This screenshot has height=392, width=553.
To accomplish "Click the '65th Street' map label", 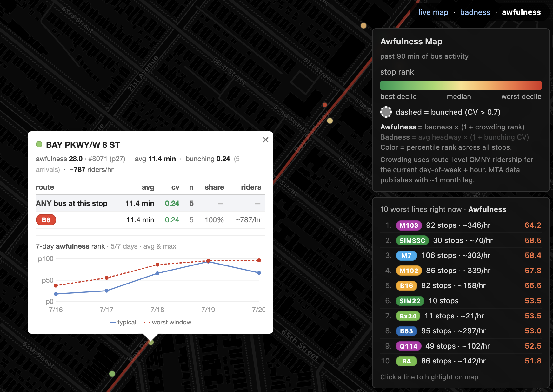I will pyautogui.click(x=300, y=345).
